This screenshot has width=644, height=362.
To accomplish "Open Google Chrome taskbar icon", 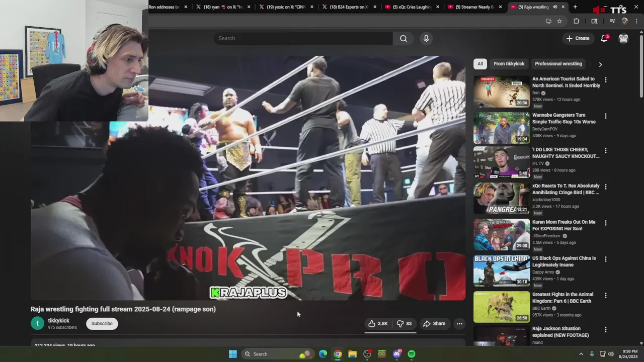I will tap(338, 354).
